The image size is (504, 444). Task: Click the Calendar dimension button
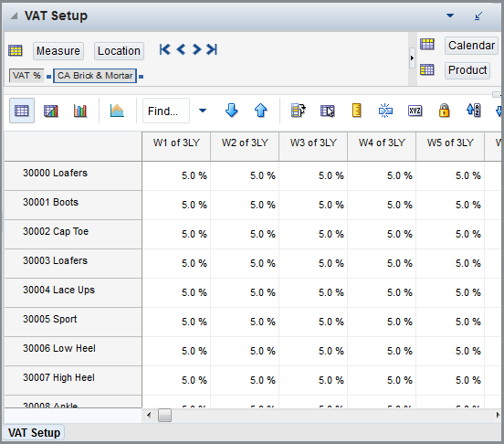click(471, 46)
